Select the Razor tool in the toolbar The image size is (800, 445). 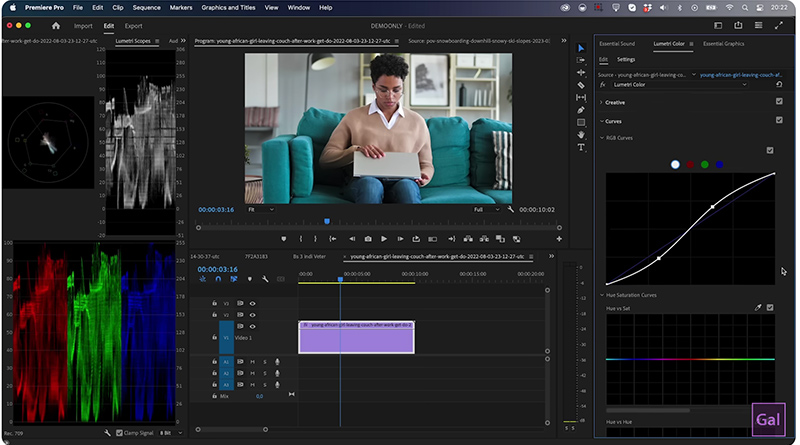(x=581, y=85)
